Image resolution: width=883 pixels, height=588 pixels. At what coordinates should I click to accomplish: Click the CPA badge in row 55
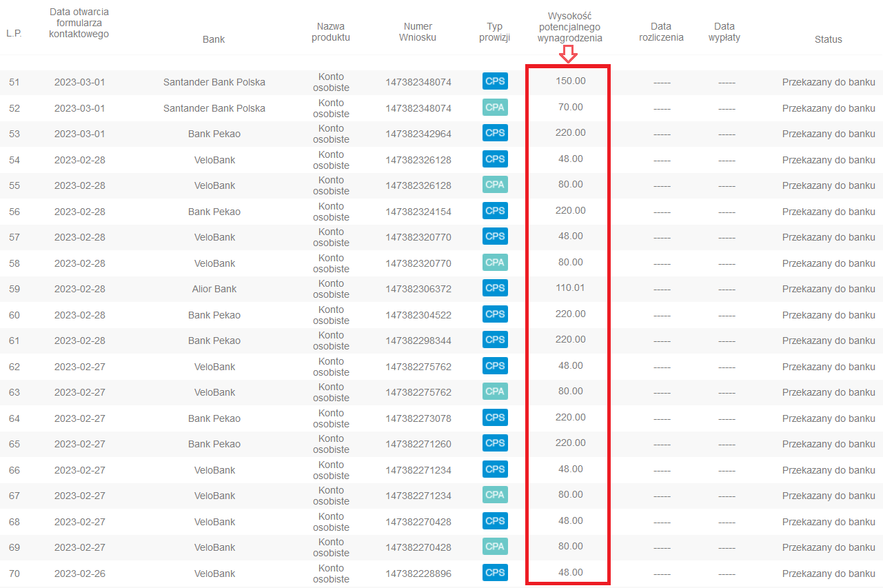[495, 185]
